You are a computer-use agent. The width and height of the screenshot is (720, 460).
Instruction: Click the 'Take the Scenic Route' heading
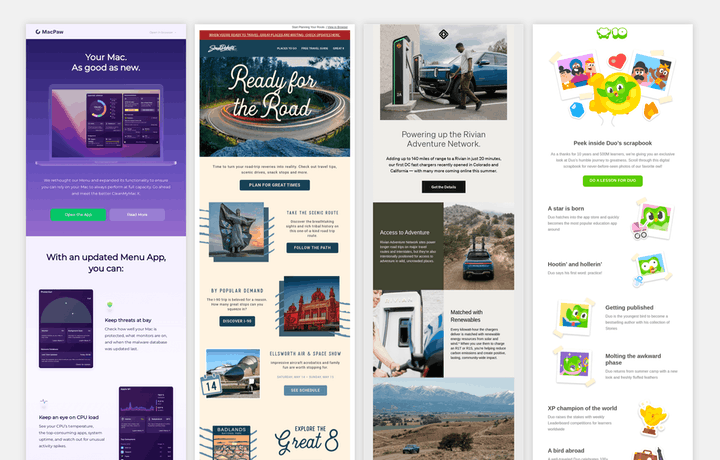pos(312,213)
